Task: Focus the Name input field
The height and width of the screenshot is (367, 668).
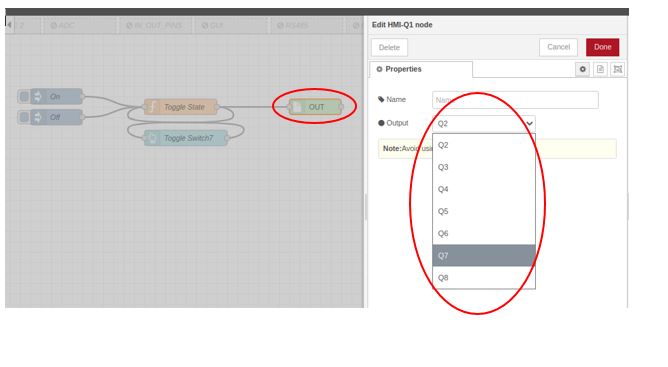Action: [x=515, y=100]
